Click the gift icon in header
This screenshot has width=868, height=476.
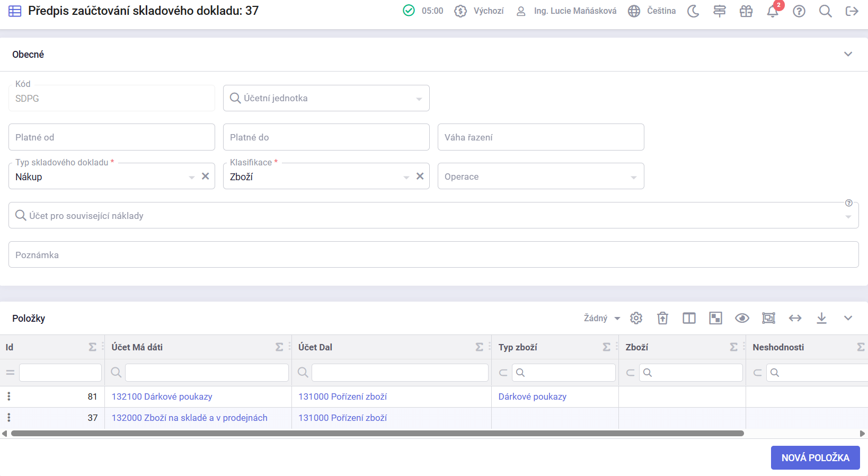click(x=746, y=11)
